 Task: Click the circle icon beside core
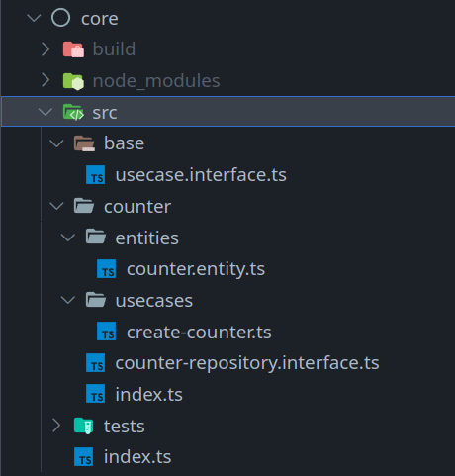(60, 18)
